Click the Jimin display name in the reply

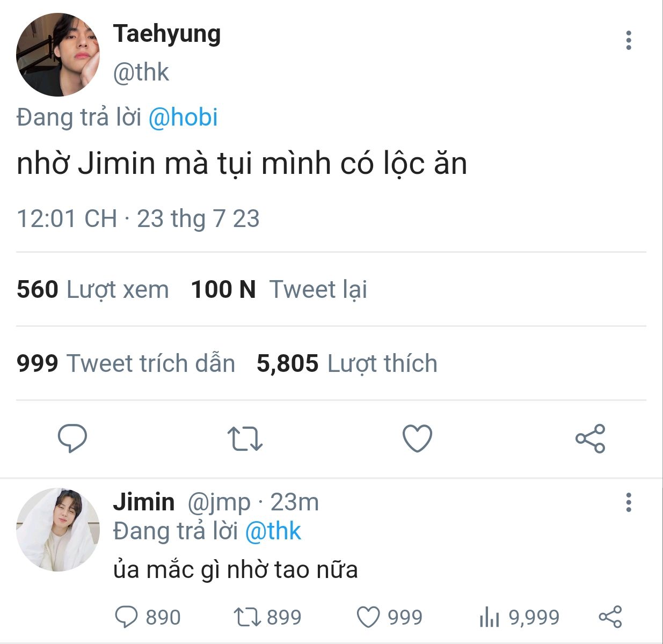(143, 502)
